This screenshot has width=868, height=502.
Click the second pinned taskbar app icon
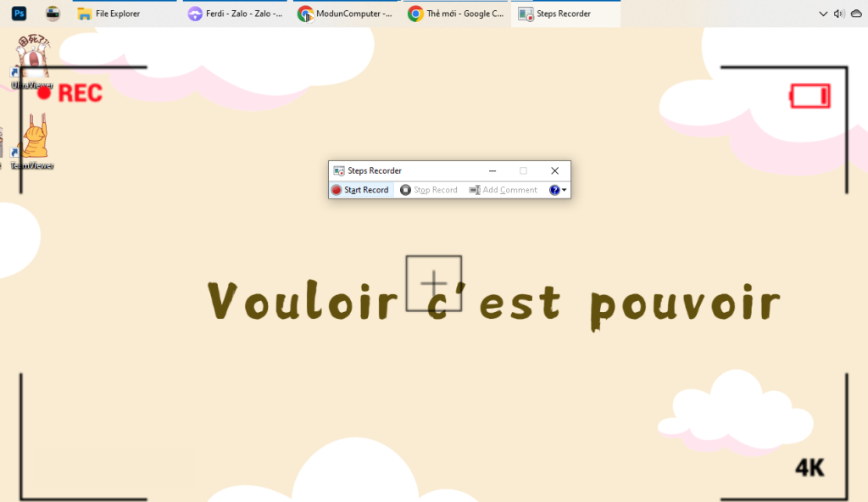(x=53, y=14)
